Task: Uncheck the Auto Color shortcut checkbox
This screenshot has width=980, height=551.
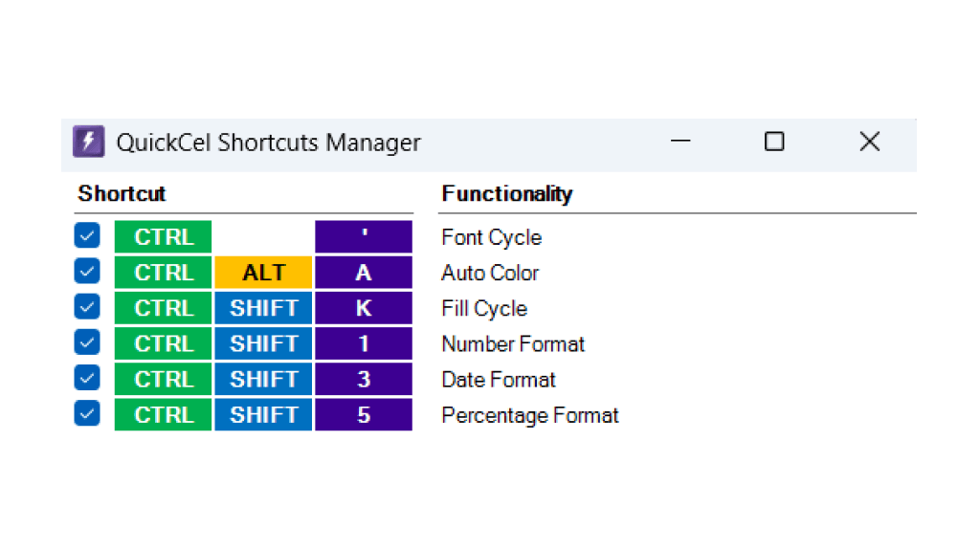Action: point(87,272)
